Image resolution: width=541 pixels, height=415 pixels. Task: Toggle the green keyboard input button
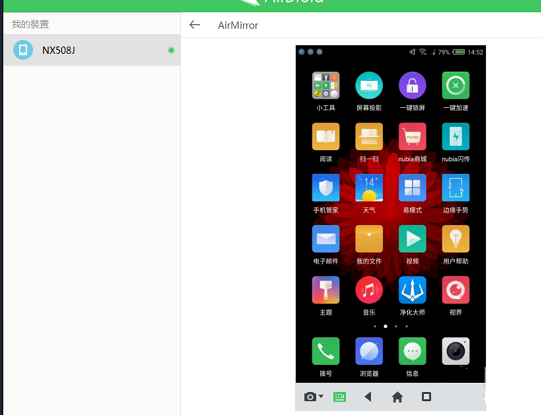click(340, 397)
